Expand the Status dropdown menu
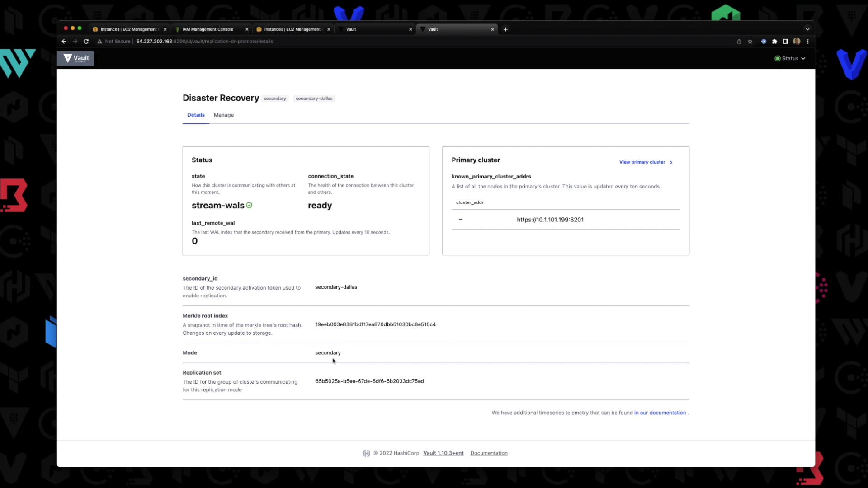 (790, 58)
